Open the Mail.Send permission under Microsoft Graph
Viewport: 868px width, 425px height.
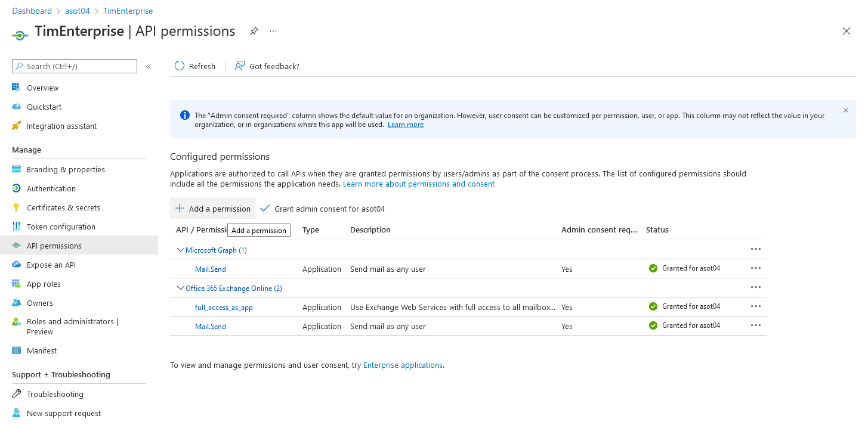point(211,269)
